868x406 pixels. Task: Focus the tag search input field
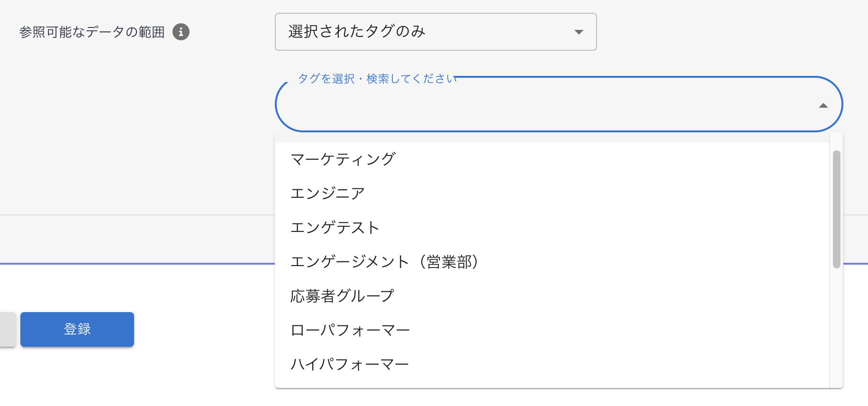tap(545, 105)
